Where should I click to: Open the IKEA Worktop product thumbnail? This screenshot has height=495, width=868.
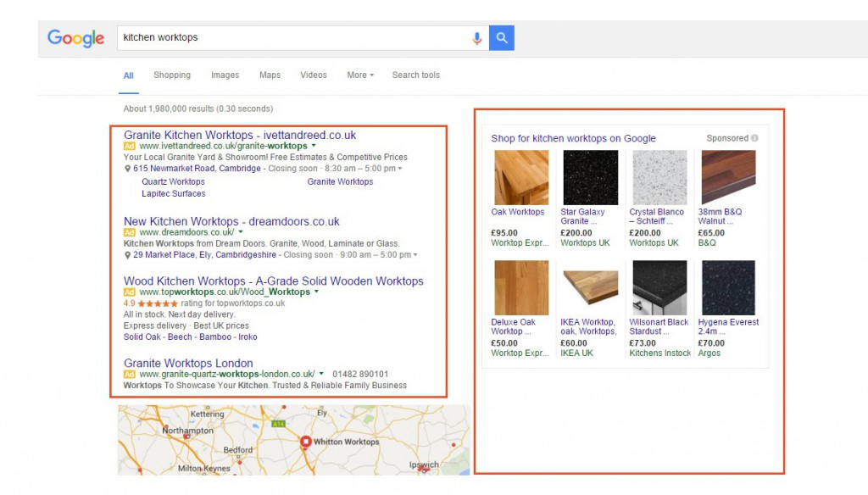click(588, 286)
